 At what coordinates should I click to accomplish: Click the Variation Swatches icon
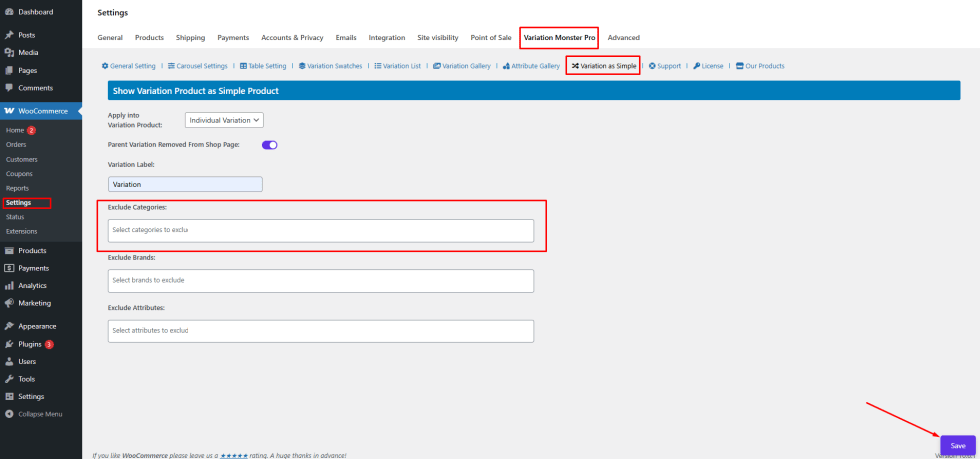[x=302, y=66]
